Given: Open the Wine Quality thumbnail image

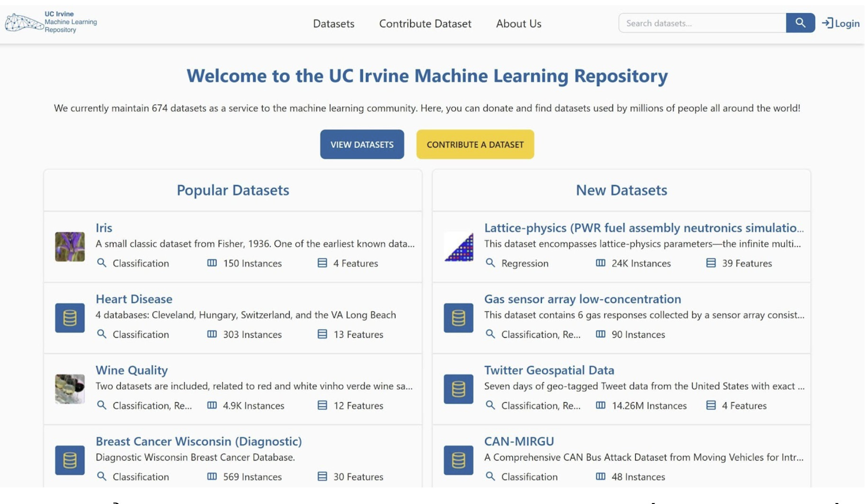Looking at the screenshot, I should pos(70,389).
